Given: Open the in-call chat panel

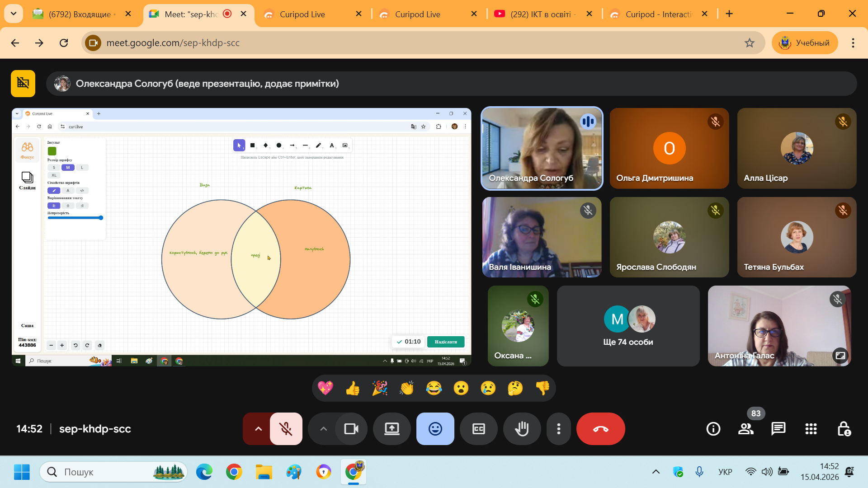Looking at the screenshot, I should 778,429.
